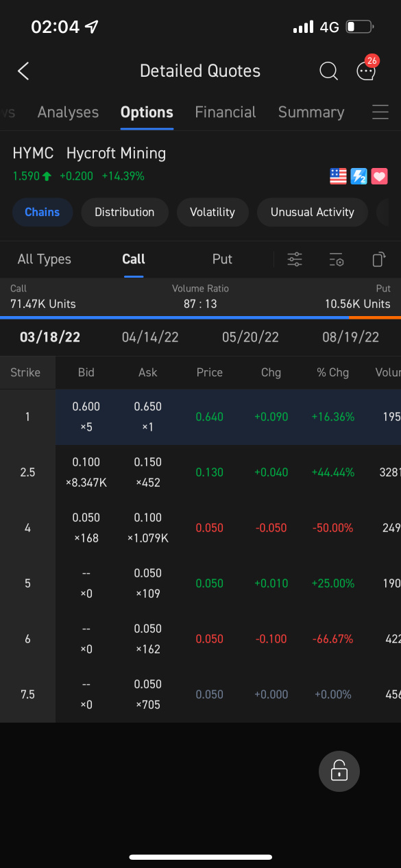This screenshot has width=401, height=868.
Task: Tap the pink heart favorite icon
Action: tap(379, 176)
